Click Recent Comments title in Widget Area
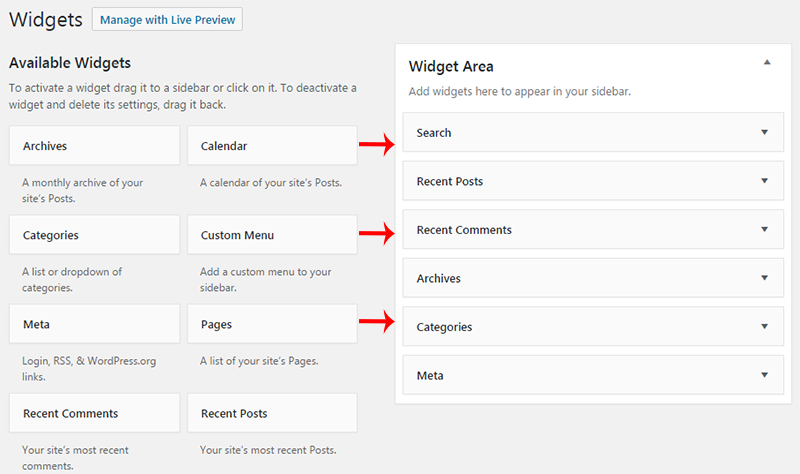The height and width of the screenshot is (474, 800). [x=464, y=230]
